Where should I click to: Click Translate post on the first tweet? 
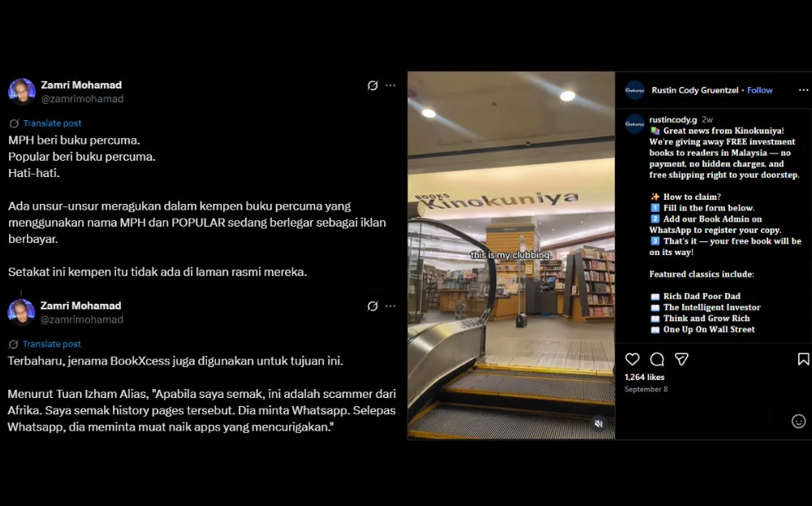pos(52,123)
